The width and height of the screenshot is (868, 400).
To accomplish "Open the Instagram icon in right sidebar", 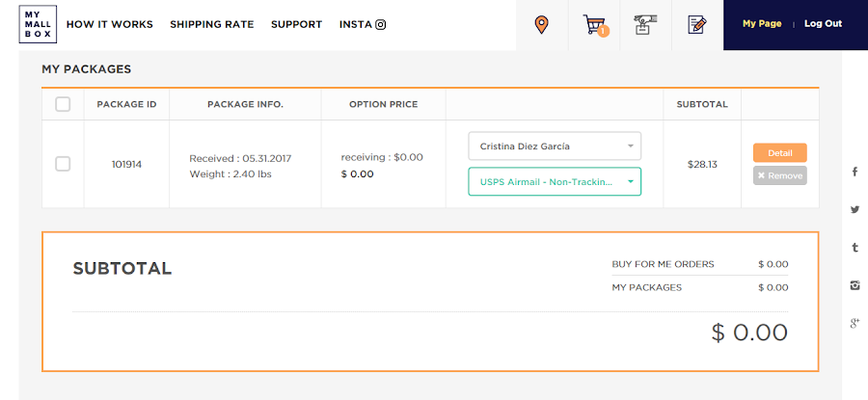I will [x=854, y=285].
